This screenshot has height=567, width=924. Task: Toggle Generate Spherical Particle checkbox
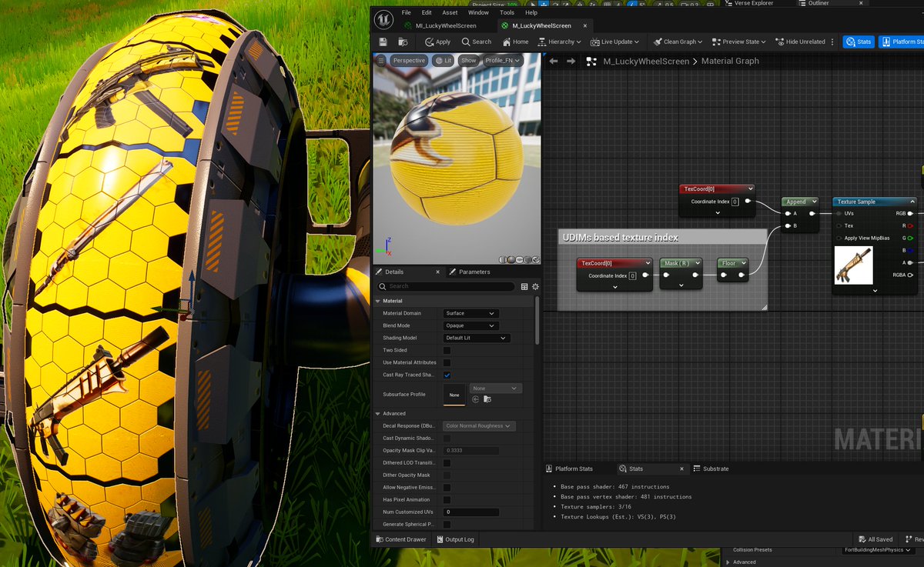tap(447, 524)
